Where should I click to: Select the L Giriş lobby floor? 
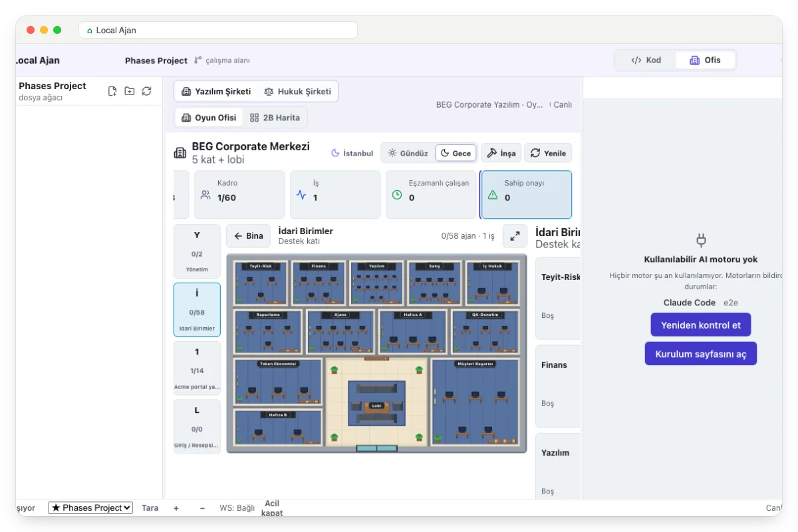tap(197, 426)
